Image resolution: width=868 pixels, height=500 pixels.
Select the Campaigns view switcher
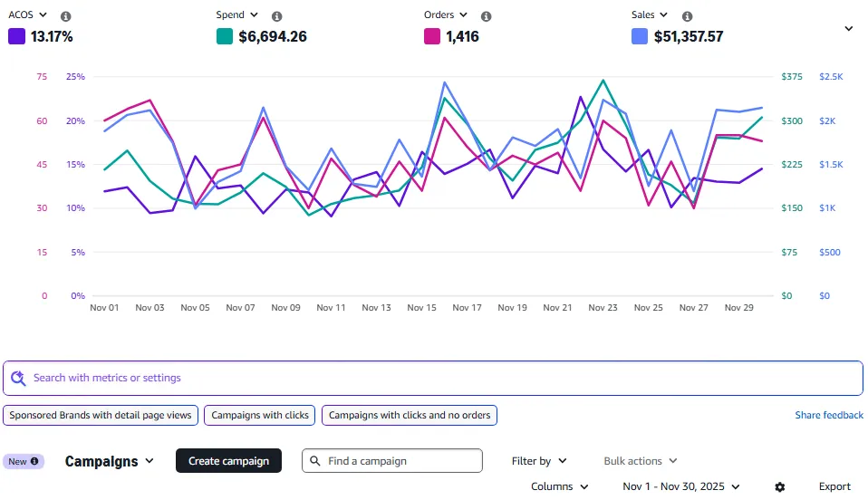coord(109,461)
